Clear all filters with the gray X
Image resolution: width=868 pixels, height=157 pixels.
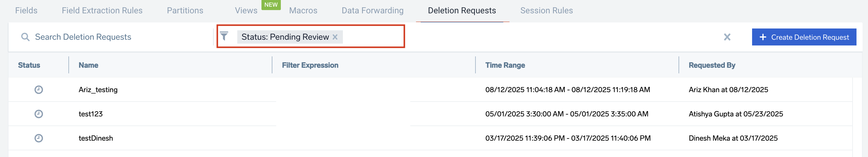pos(727,37)
